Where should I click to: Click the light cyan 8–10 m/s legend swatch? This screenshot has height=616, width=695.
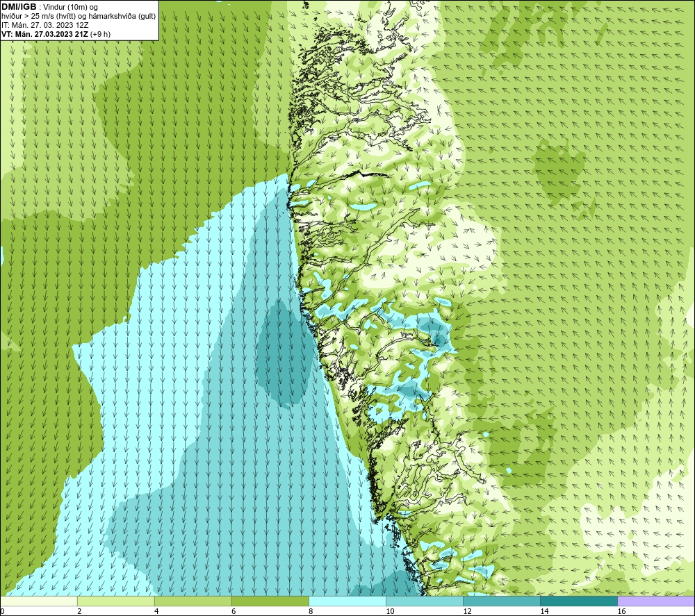(347, 601)
